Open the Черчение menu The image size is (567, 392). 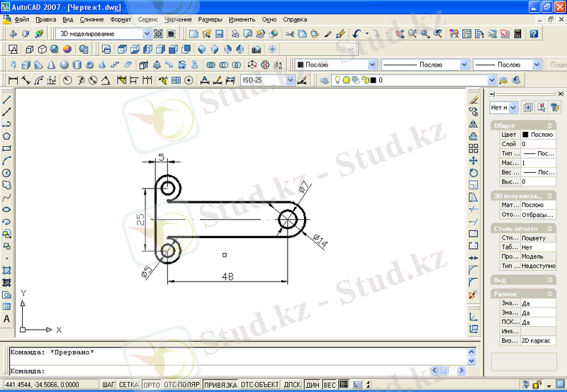(177, 19)
